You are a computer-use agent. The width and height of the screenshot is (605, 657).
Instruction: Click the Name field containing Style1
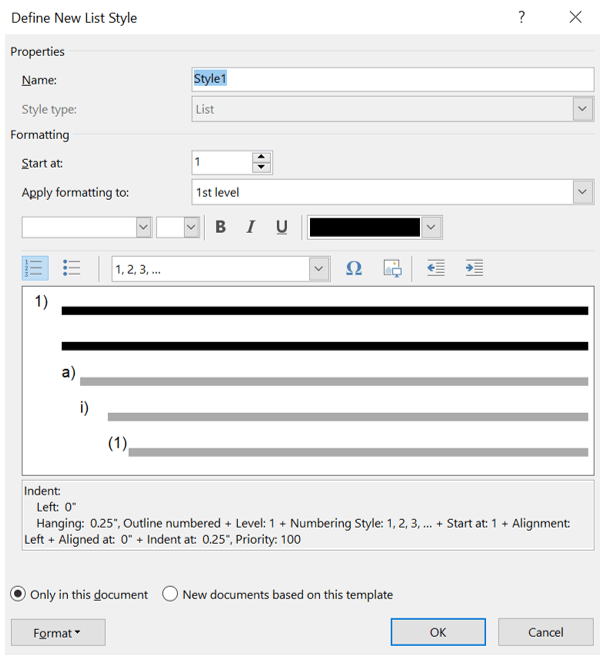coord(393,79)
